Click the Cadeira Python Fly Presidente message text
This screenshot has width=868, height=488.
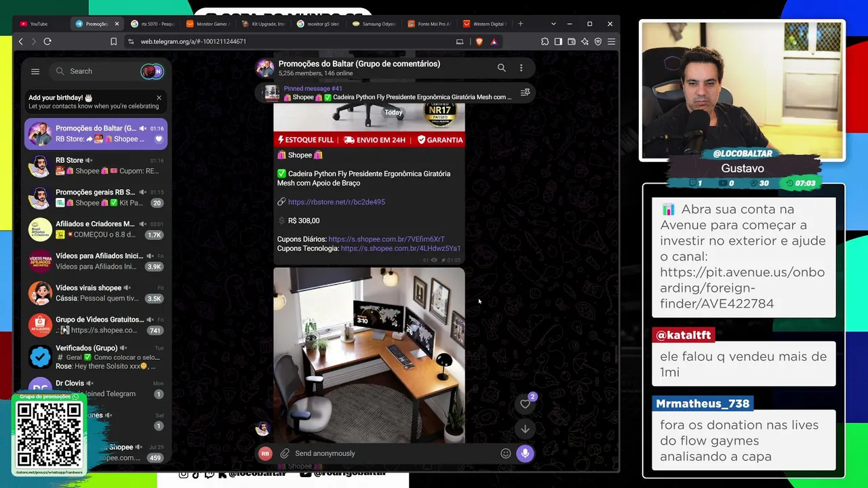(363, 178)
